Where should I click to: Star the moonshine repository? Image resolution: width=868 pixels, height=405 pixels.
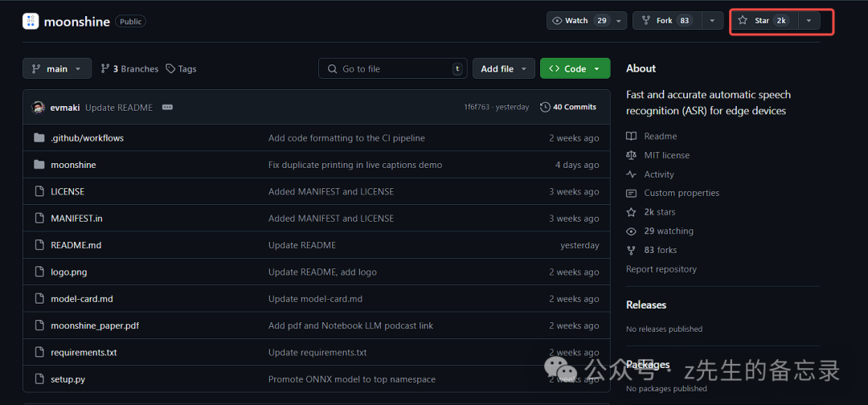click(764, 20)
